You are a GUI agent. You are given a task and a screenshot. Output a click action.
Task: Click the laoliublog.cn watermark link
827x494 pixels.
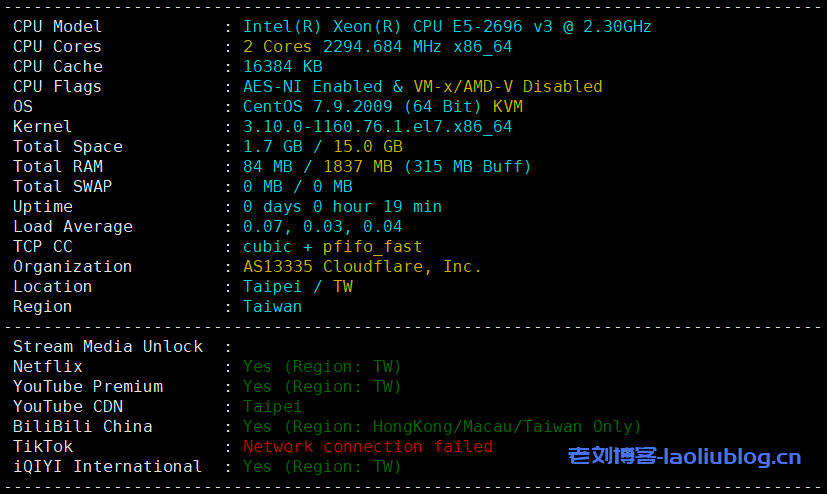coord(684,458)
